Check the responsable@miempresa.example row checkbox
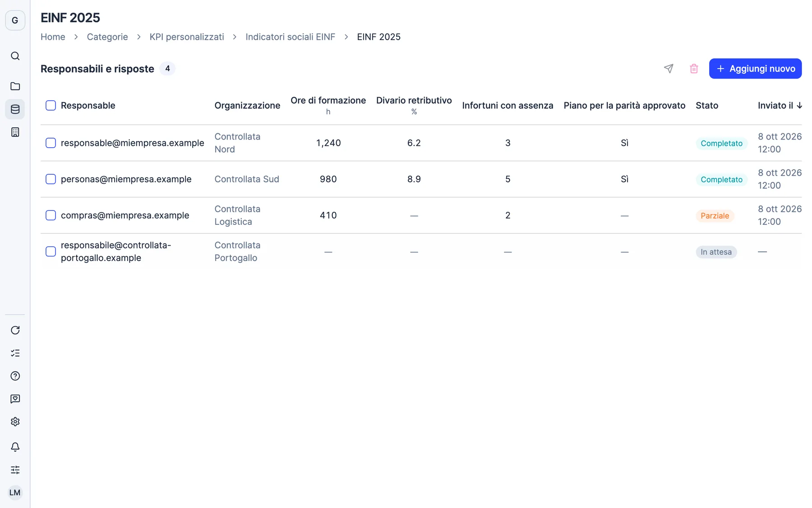This screenshot has height=508, width=812. [x=51, y=143]
